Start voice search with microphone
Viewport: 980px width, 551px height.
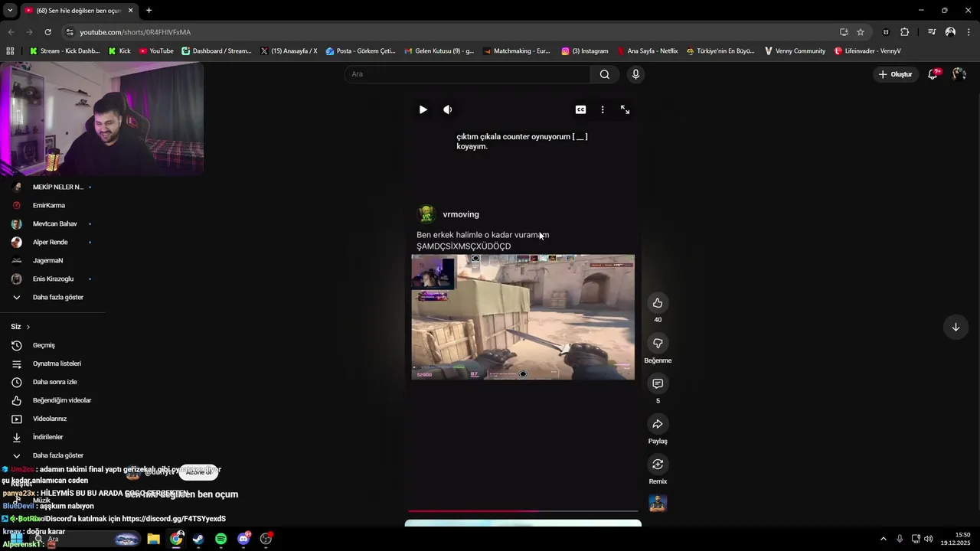click(635, 74)
